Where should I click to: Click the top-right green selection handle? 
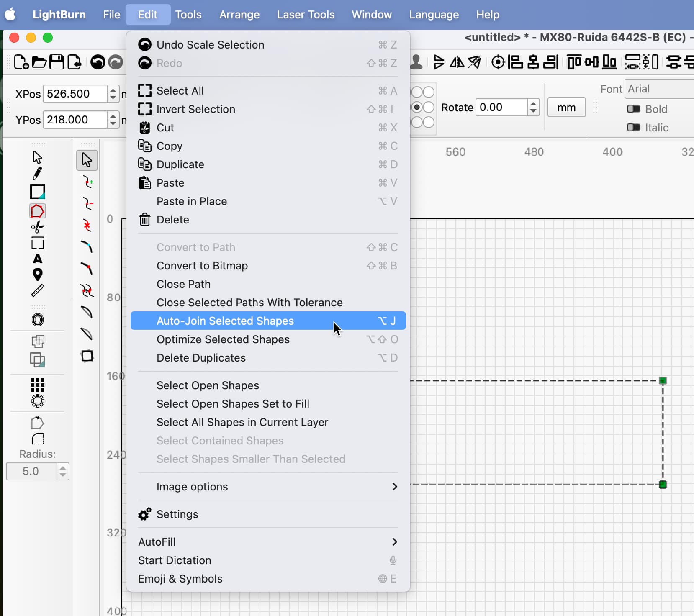(x=663, y=380)
